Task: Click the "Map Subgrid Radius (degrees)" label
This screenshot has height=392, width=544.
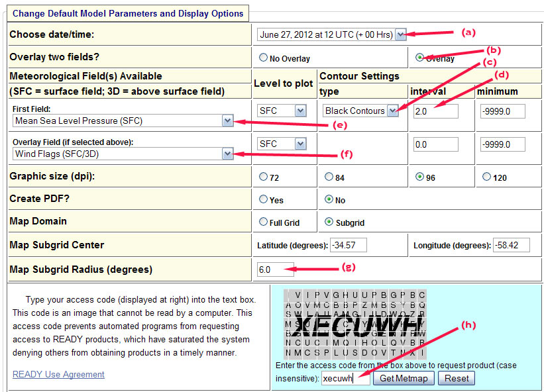Action: pyautogui.click(x=81, y=269)
